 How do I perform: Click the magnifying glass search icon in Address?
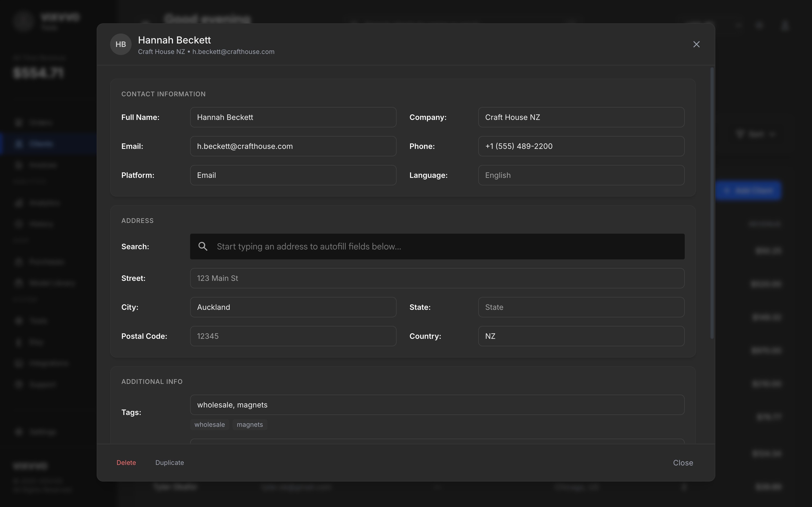click(x=203, y=246)
